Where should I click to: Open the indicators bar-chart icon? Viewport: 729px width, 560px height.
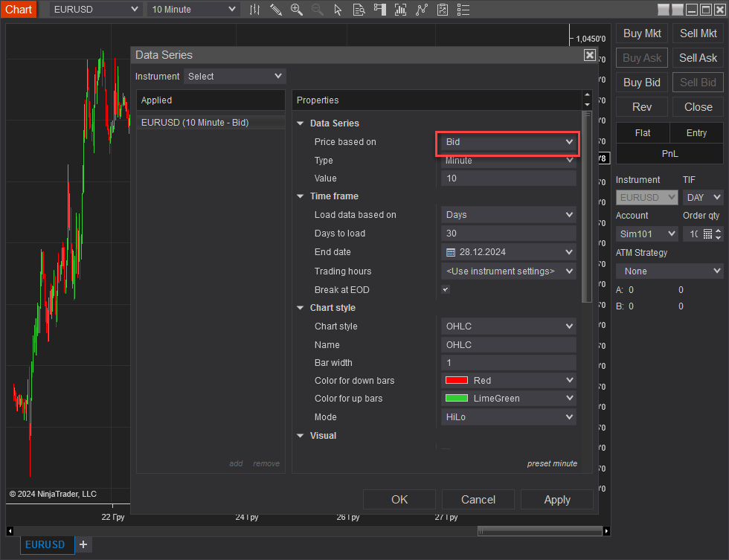[401, 10]
